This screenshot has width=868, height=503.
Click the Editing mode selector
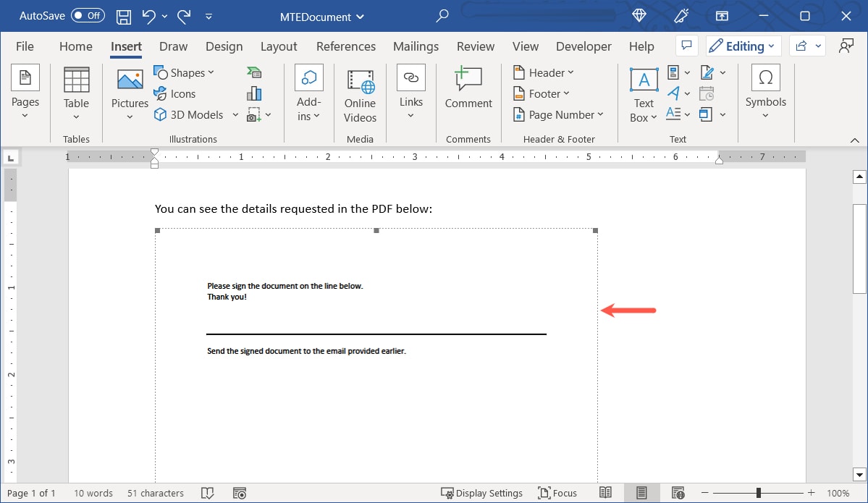pyautogui.click(x=743, y=46)
